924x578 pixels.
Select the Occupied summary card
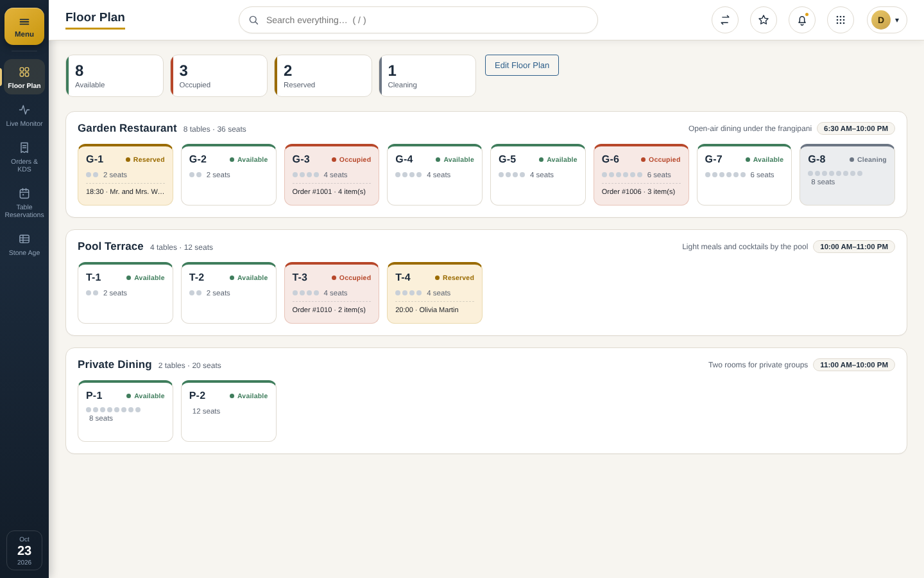click(219, 76)
